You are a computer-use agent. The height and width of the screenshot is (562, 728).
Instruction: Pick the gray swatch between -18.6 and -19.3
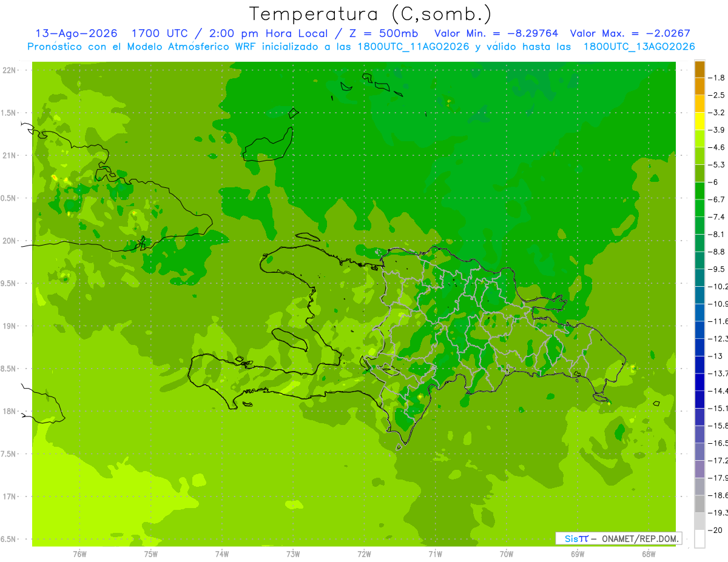(x=699, y=504)
